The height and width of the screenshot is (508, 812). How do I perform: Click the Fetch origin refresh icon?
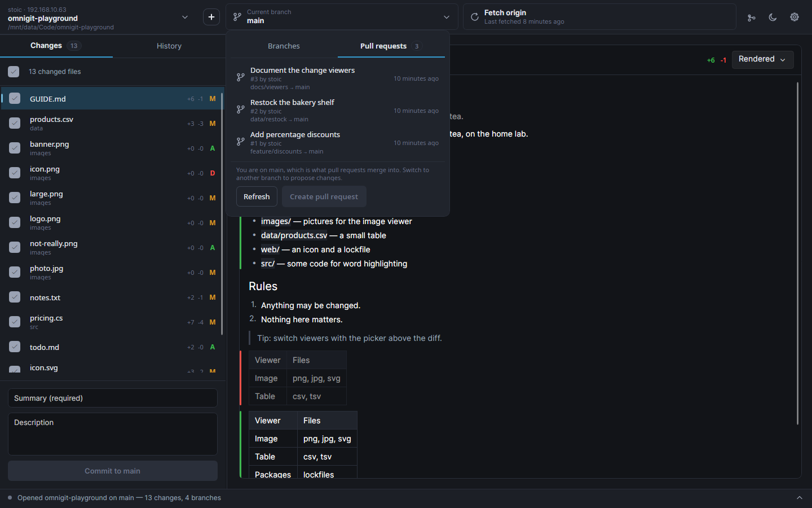click(475, 17)
